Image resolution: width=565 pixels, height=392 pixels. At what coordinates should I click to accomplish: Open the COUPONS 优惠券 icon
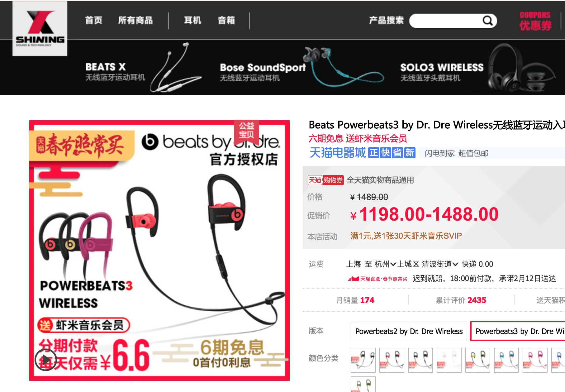tap(535, 21)
